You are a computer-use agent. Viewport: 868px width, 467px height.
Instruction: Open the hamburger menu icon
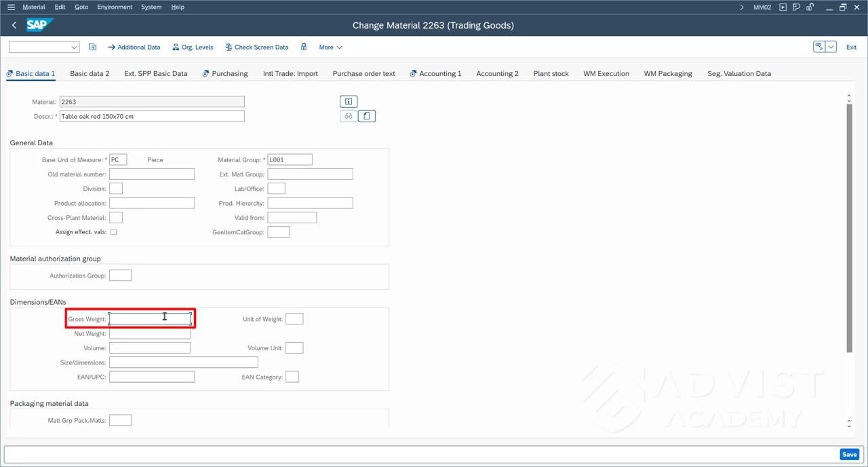(x=11, y=7)
